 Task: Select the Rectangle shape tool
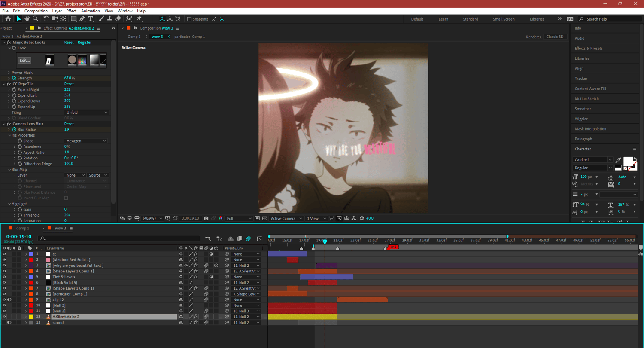pyautogui.click(x=74, y=19)
